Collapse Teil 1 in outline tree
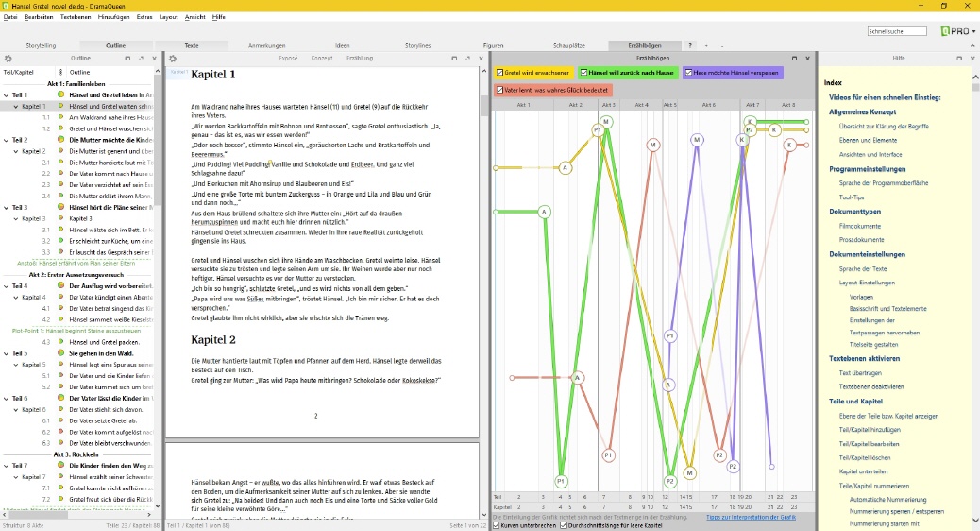 (6, 95)
